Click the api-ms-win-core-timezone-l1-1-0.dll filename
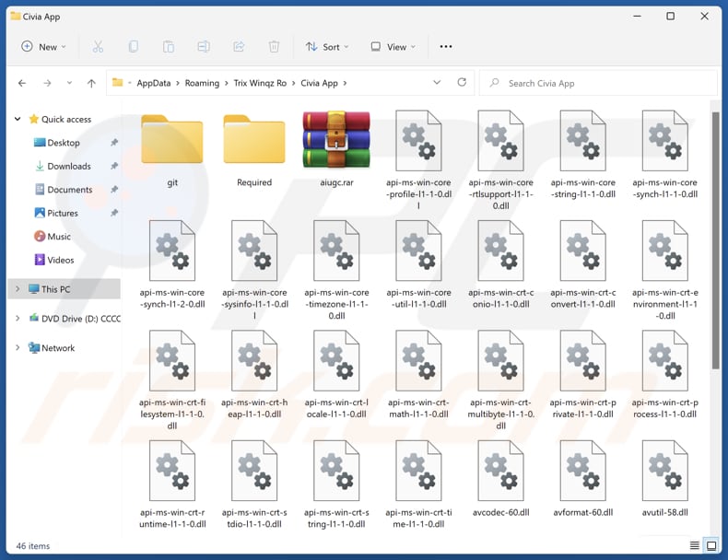The image size is (728, 560). click(336, 304)
